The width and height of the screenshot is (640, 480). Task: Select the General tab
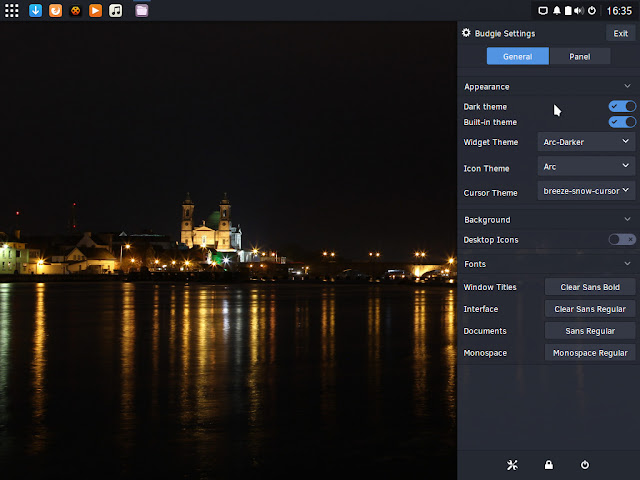(x=518, y=56)
